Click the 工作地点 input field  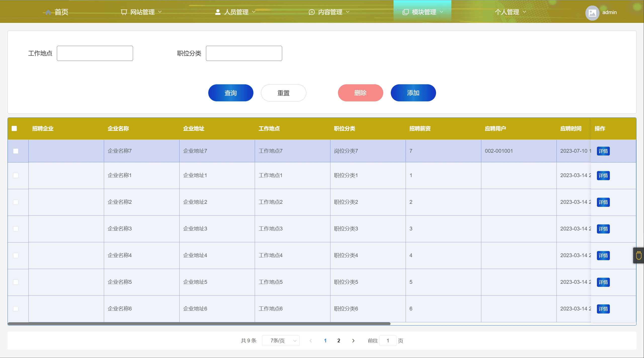coord(95,53)
